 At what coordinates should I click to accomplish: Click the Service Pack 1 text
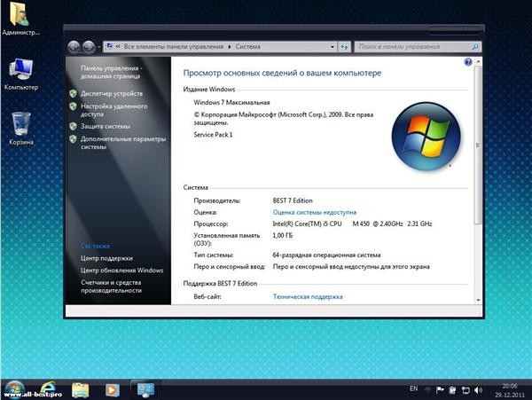click(x=213, y=135)
